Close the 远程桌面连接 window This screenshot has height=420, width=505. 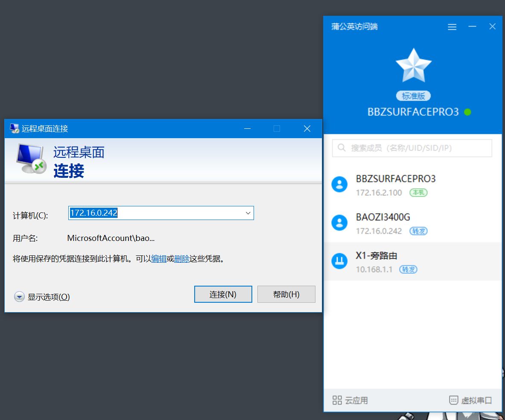point(307,129)
